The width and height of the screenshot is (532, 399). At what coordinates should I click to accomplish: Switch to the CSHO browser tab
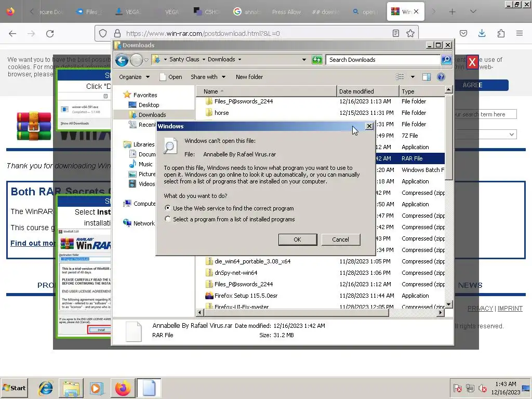[207, 12]
